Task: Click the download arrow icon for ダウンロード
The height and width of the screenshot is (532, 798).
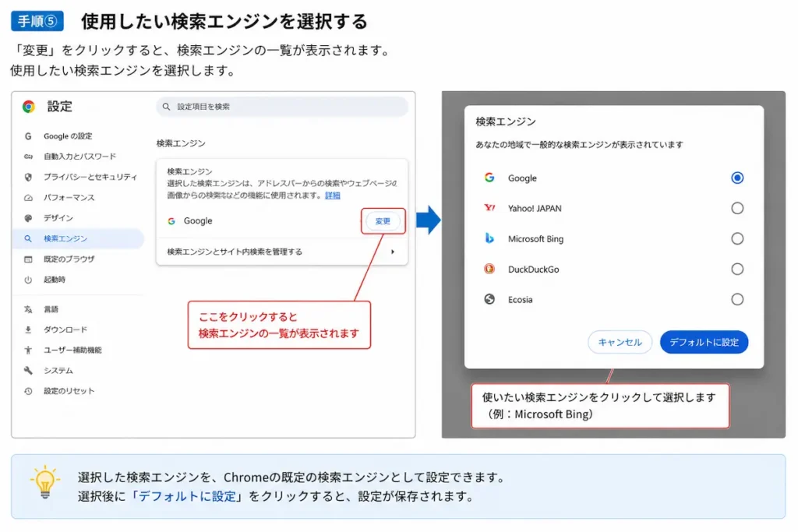Action: pos(28,329)
